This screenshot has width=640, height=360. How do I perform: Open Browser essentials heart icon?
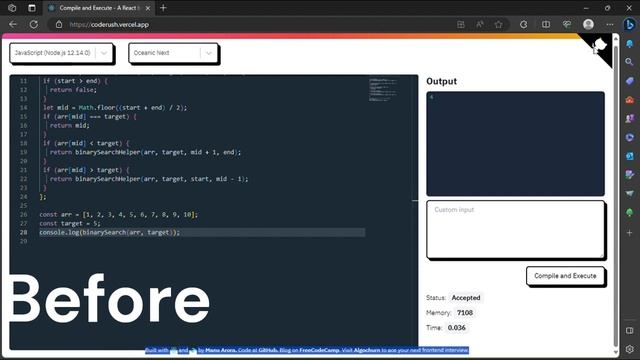pos(567,24)
